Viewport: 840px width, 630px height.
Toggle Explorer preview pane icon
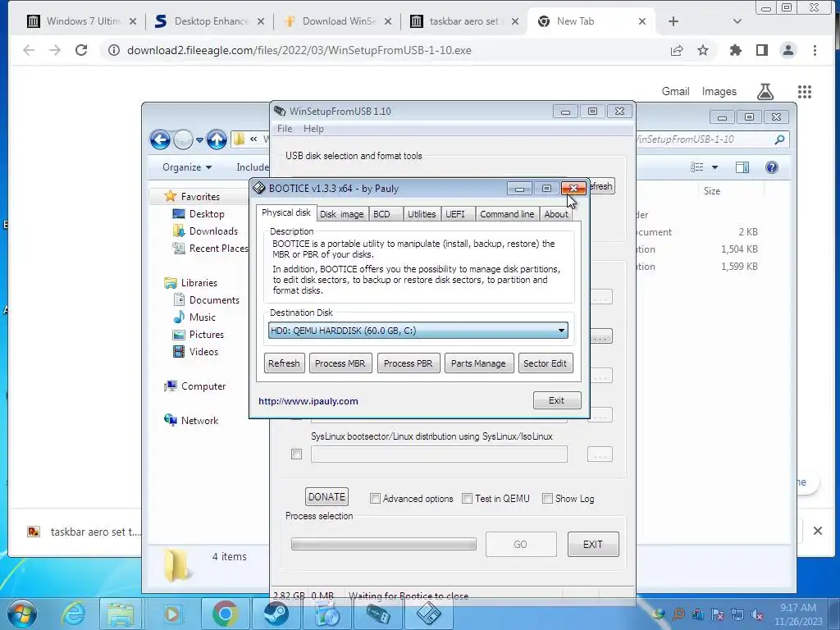click(x=742, y=167)
